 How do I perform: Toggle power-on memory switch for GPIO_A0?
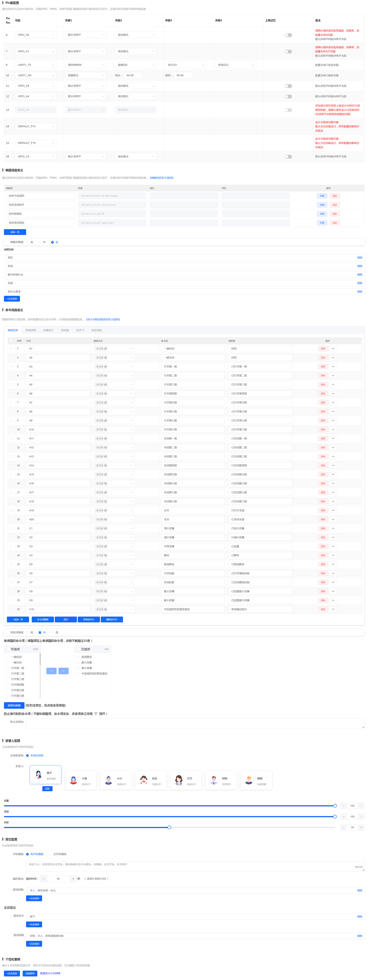(x=288, y=35)
